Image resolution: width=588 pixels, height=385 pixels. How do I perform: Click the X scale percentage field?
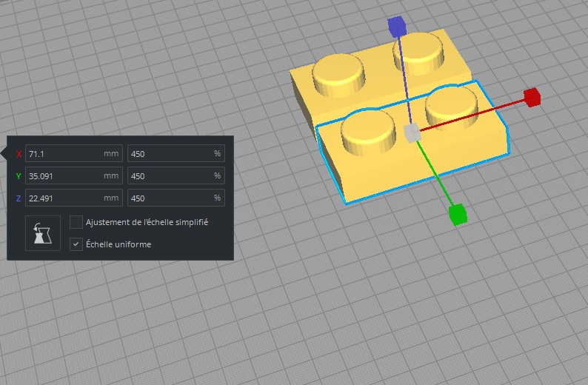176,153
